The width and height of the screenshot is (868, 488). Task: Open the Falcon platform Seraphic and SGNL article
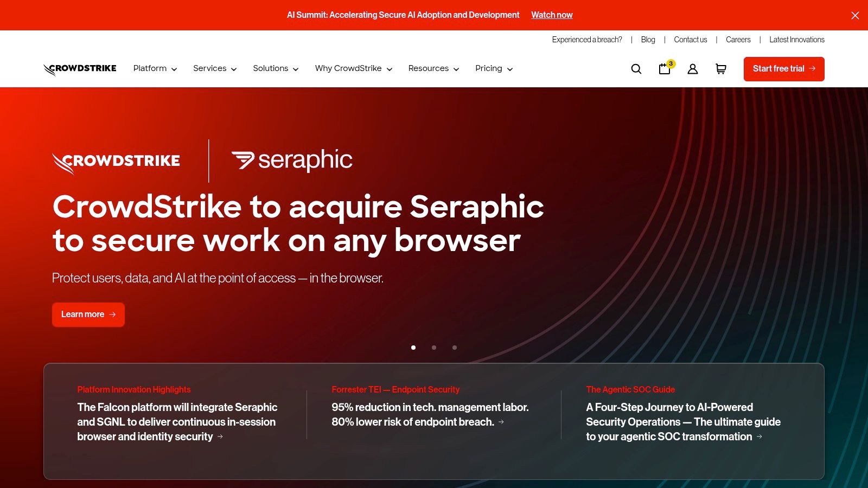177,422
